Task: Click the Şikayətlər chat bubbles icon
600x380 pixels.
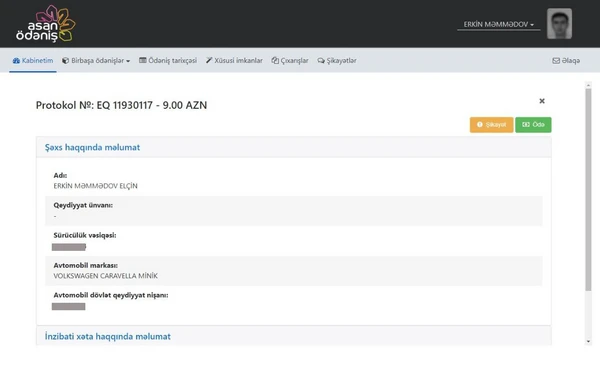Action: point(321,61)
